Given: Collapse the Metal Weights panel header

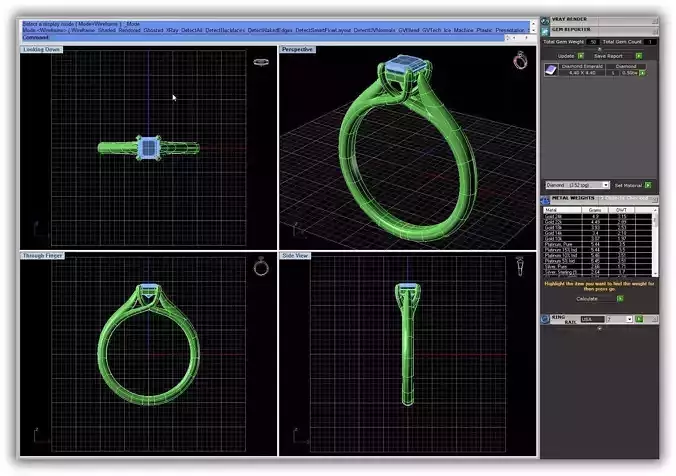Looking at the screenshot, I should point(655,200).
